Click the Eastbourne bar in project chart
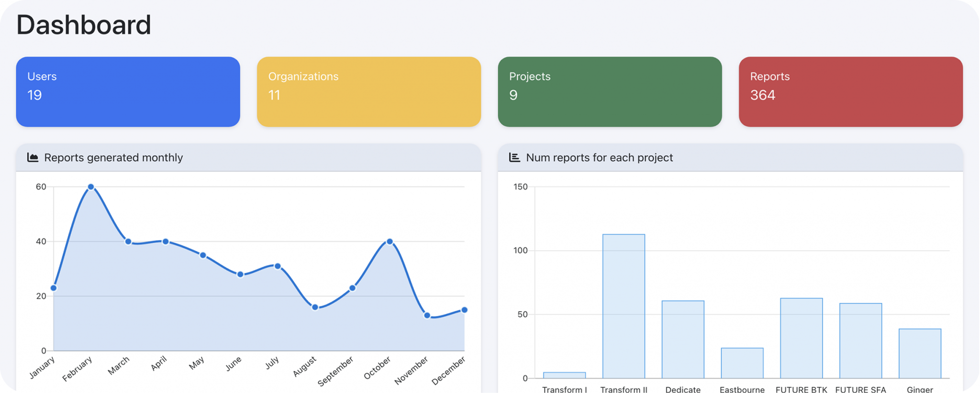 click(x=742, y=363)
